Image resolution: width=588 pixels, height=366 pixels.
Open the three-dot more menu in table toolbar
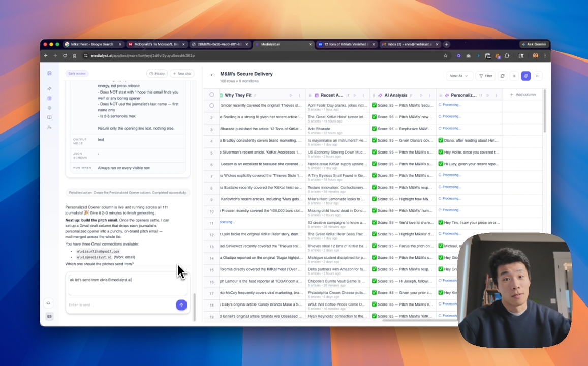point(537,76)
